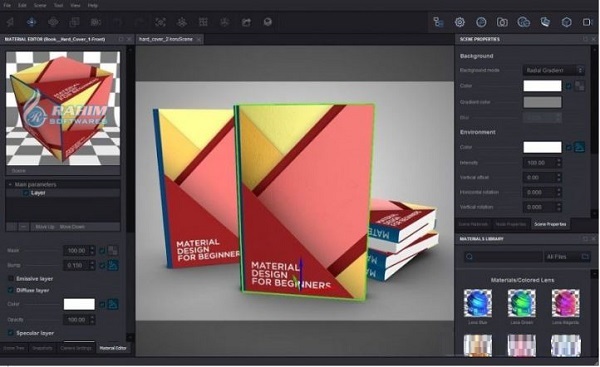
Task: Toggle the checkbox beside Environment Color
Action: [x=569, y=147]
